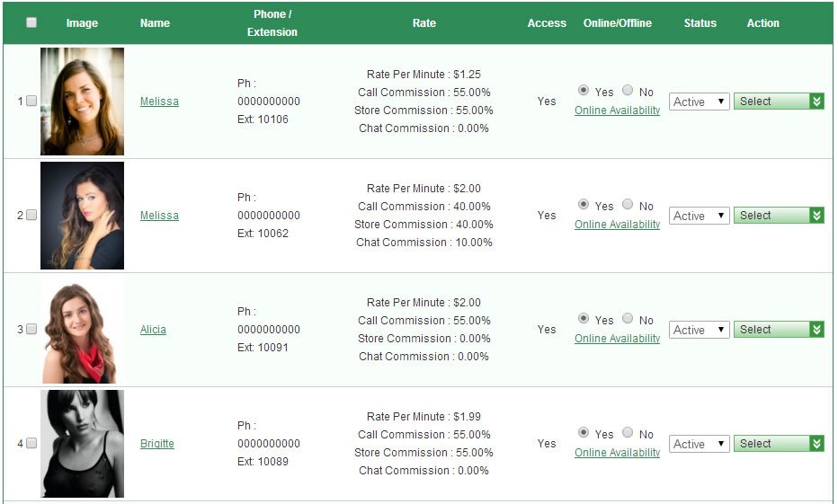This screenshot has height=504, width=838.
Task: Click the profile photo in row 1
Action: (x=82, y=102)
